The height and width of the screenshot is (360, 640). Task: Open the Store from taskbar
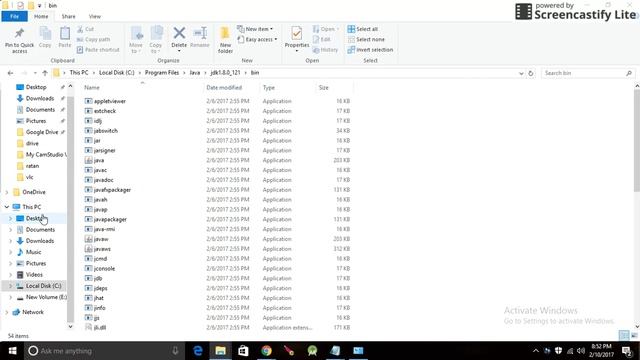pos(243,351)
